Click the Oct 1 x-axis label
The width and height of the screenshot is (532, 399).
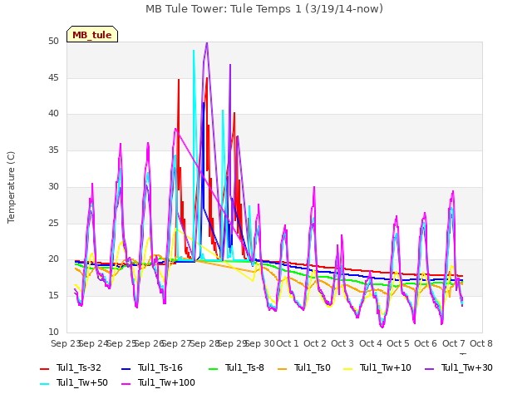288,343
